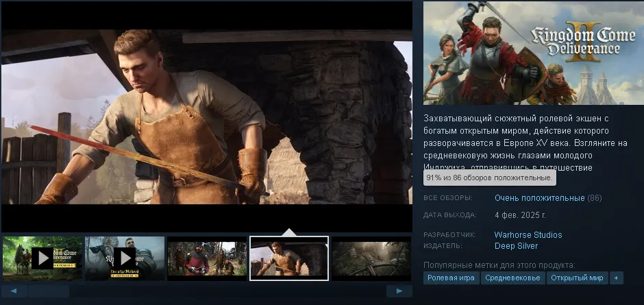Select the highlighted blacksmith screenshot thumbnail
Screen dimensions: 644x305
tap(289, 258)
